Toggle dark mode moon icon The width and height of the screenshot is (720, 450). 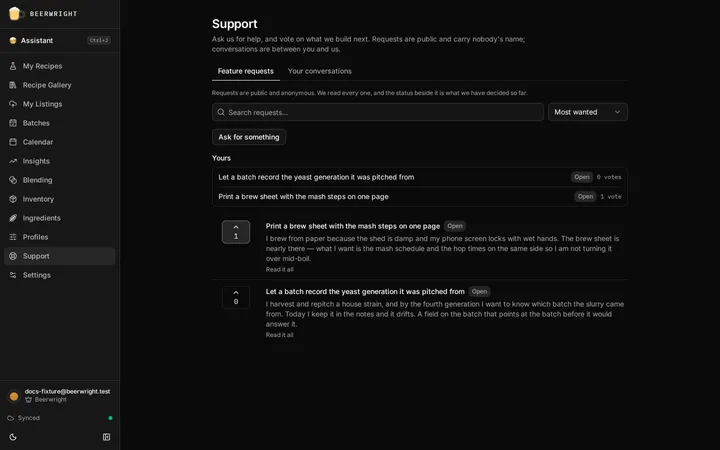(13, 437)
